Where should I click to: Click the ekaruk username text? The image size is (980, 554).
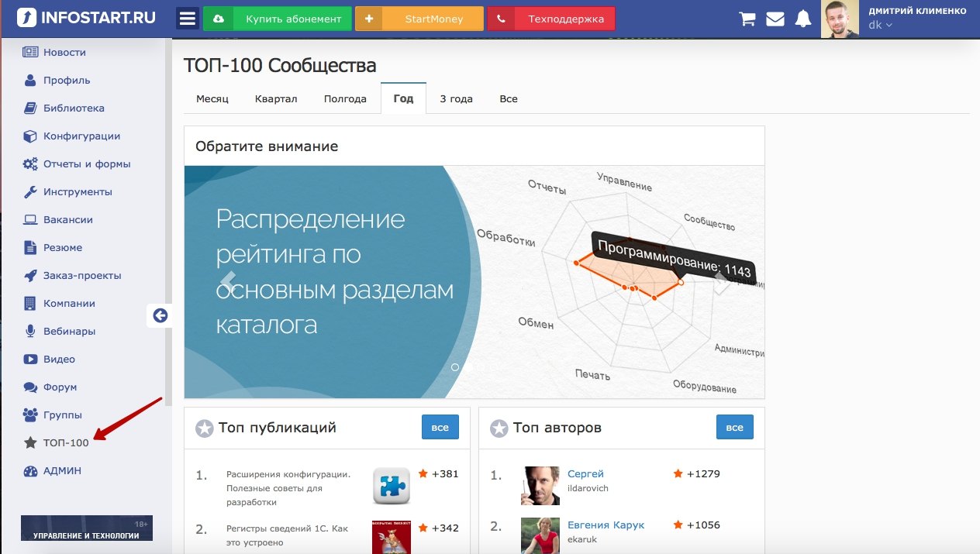581,539
